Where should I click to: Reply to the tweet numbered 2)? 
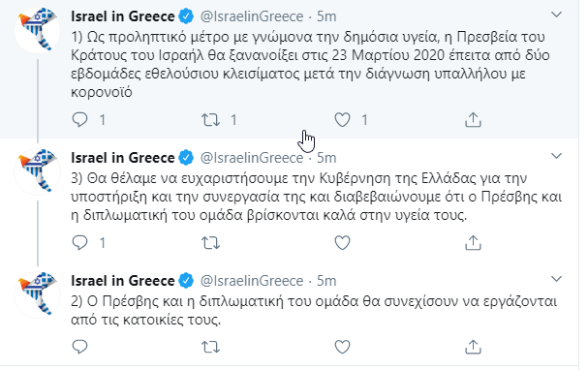click(79, 347)
